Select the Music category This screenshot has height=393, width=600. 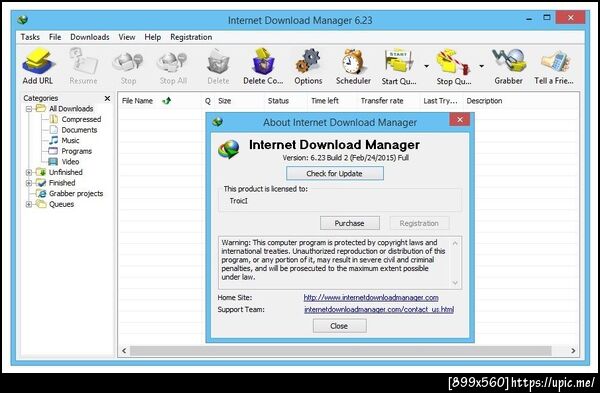[70, 140]
